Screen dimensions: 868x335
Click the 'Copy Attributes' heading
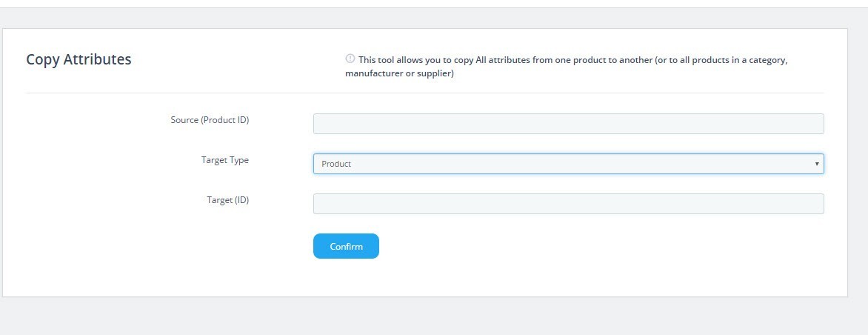(79, 59)
